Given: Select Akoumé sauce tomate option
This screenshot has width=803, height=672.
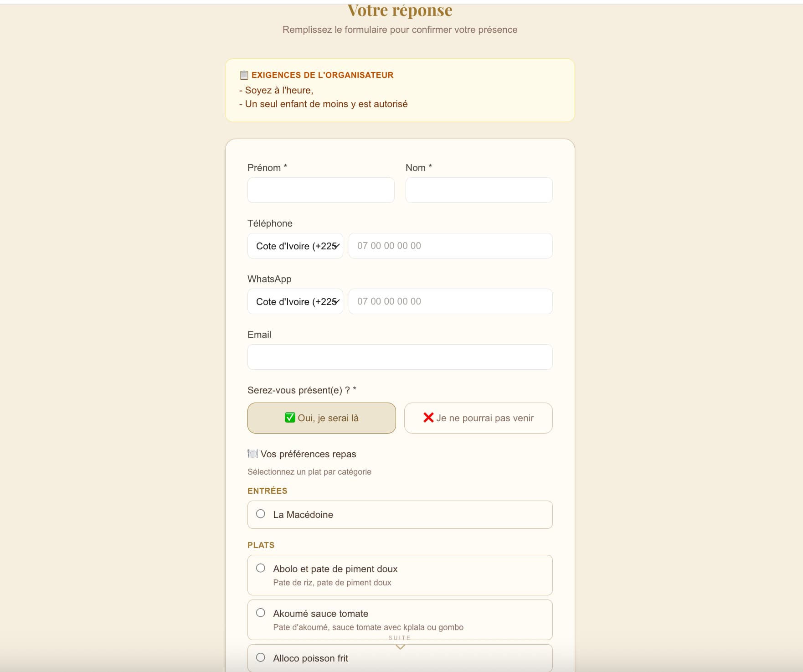Looking at the screenshot, I should click(x=261, y=613).
